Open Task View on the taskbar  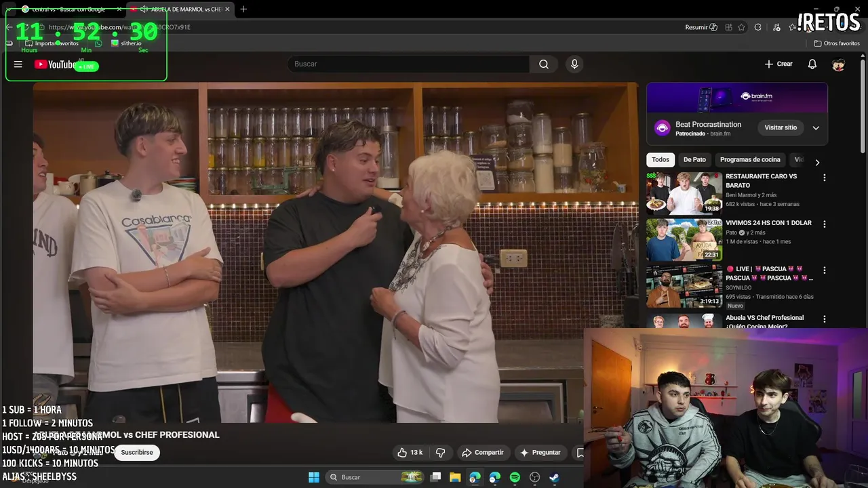tap(436, 477)
